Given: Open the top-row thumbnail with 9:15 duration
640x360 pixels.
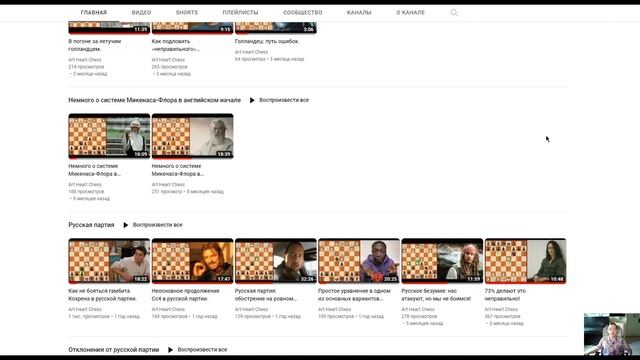Looking at the screenshot, I should (192, 28).
